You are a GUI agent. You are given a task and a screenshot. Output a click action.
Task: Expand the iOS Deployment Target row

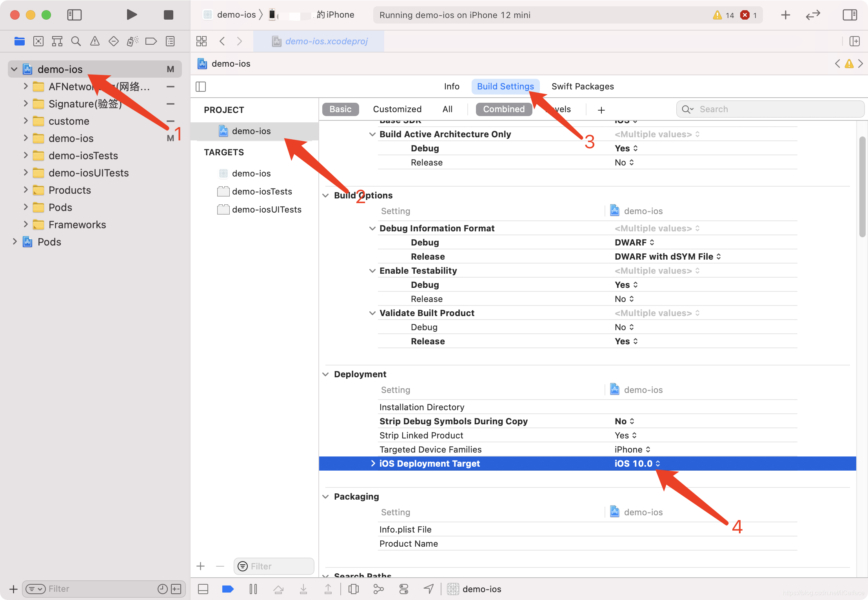373,464
